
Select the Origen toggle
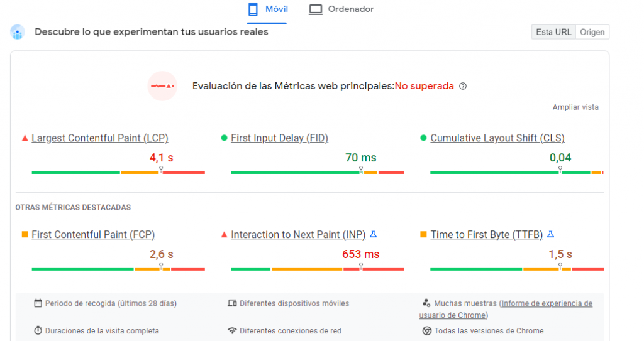(x=592, y=32)
